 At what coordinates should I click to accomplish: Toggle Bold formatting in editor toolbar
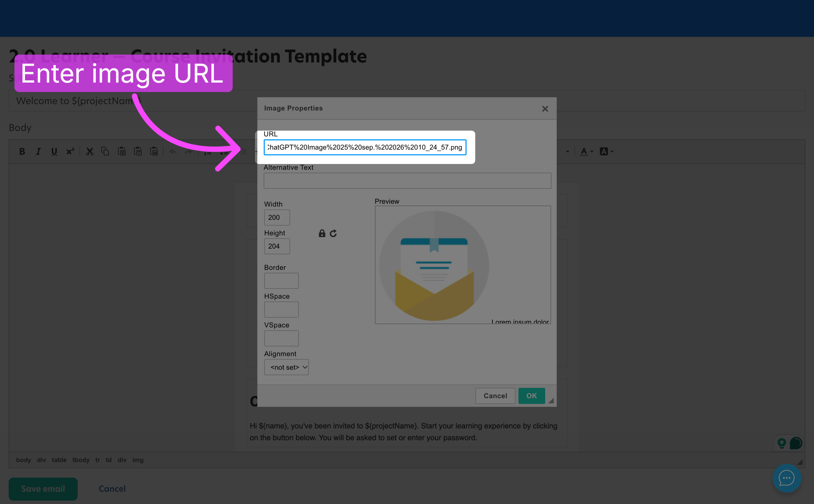click(22, 152)
